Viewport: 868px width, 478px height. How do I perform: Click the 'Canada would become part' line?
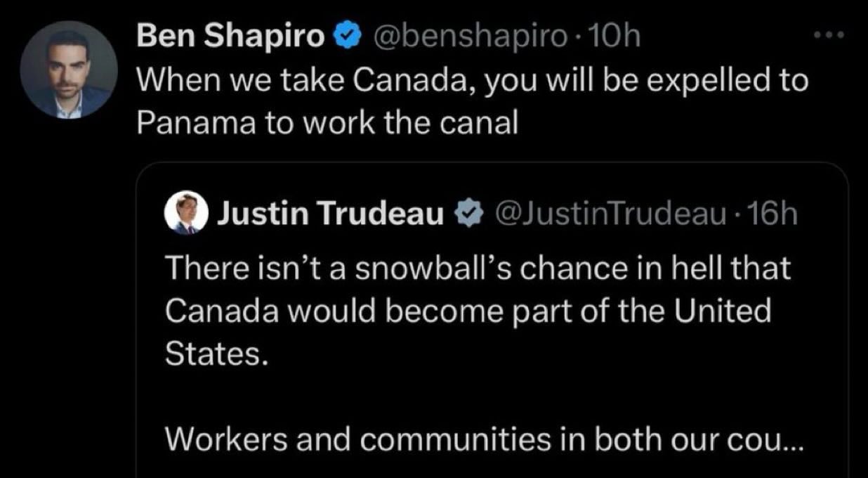point(468,311)
